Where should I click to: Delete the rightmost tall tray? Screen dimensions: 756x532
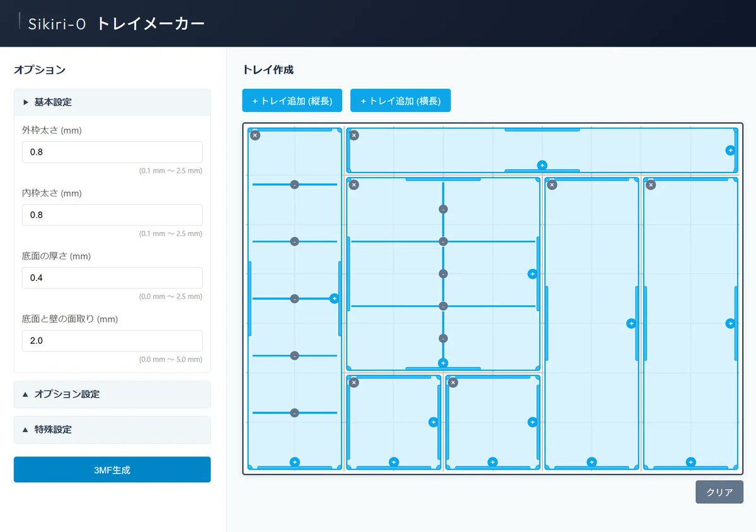[651, 184]
